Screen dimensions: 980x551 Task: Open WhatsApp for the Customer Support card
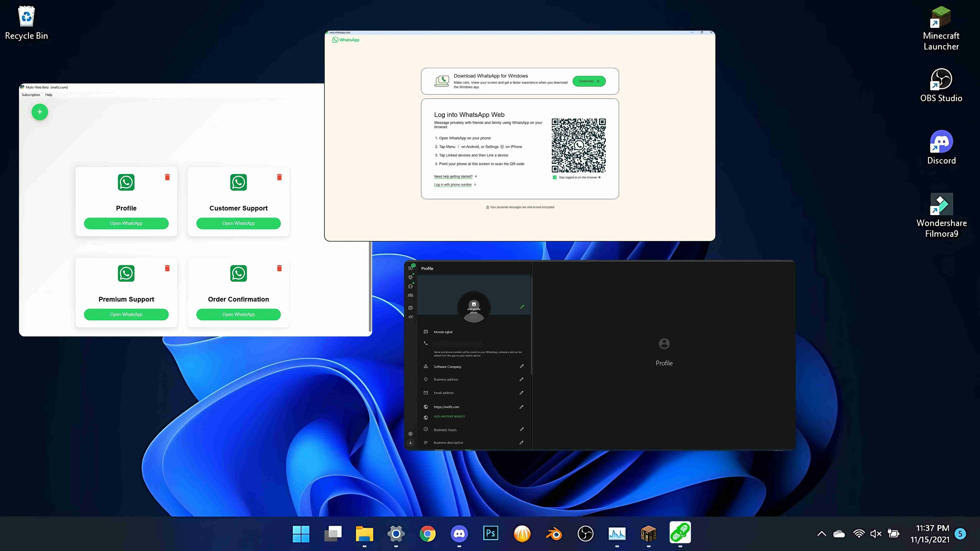pos(239,223)
